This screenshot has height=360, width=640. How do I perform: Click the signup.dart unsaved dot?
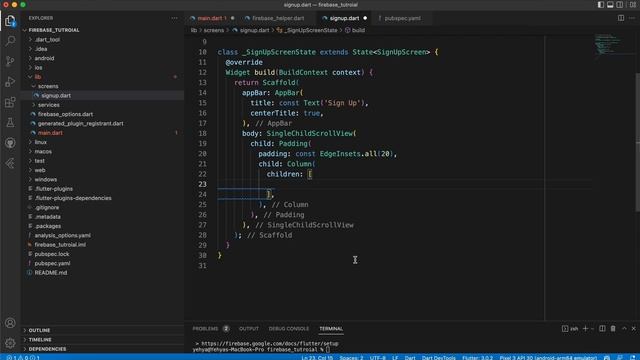click(x=365, y=18)
